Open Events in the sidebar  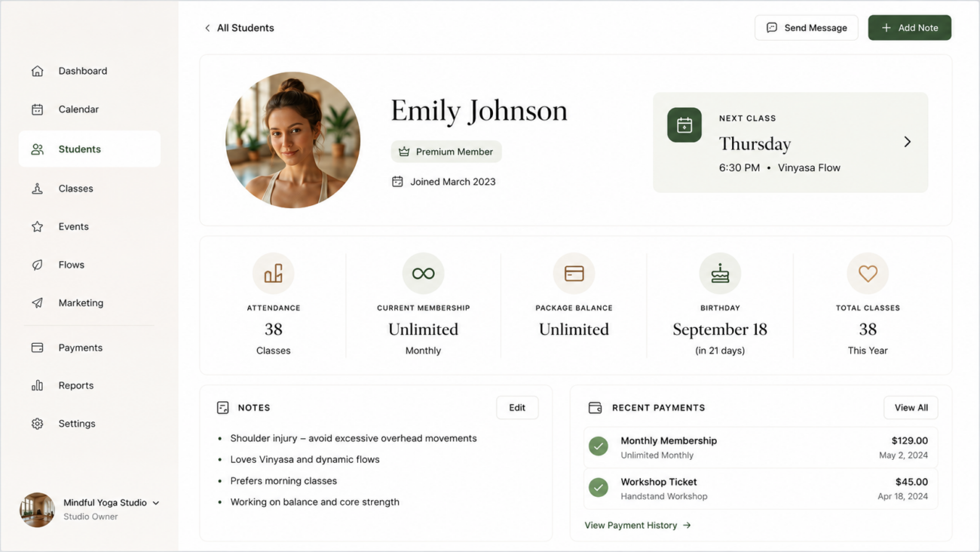point(90,226)
